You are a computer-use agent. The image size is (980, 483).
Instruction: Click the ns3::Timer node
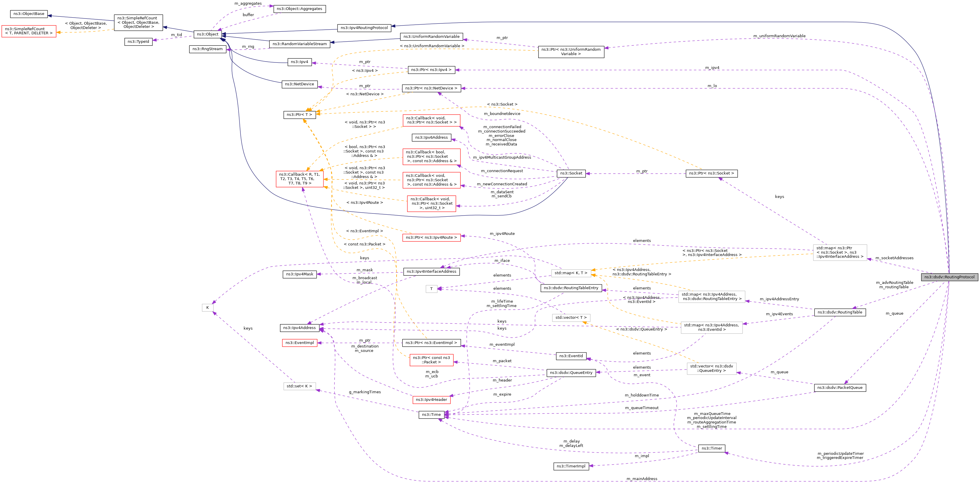(x=711, y=448)
